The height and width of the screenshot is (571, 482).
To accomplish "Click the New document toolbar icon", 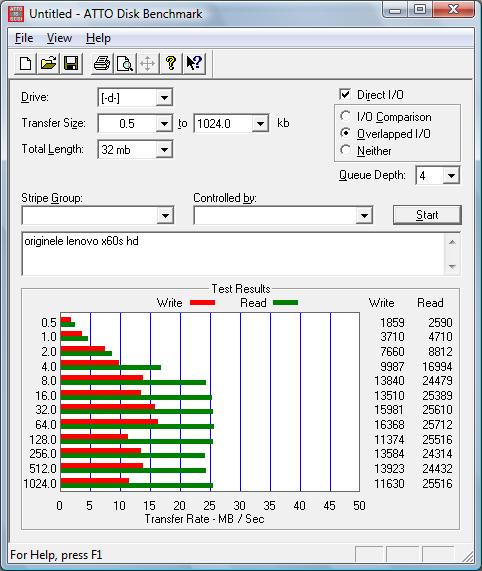I will pyautogui.click(x=25, y=63).
